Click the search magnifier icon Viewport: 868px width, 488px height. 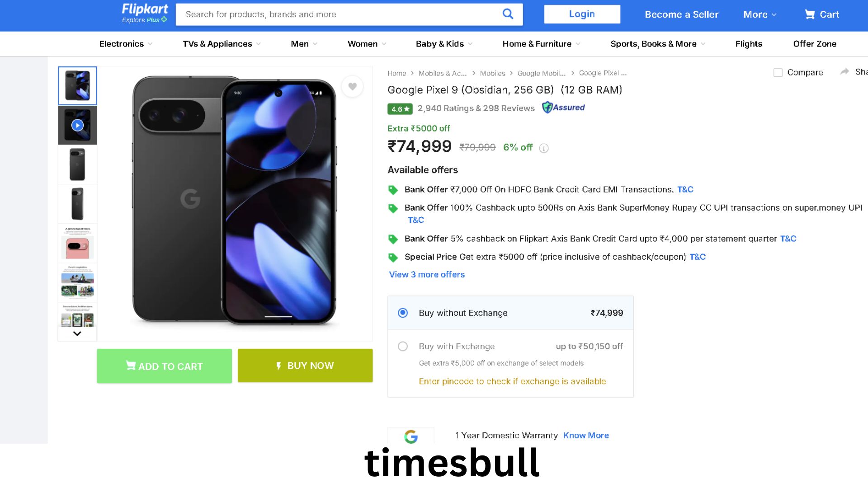coord(508,14)
